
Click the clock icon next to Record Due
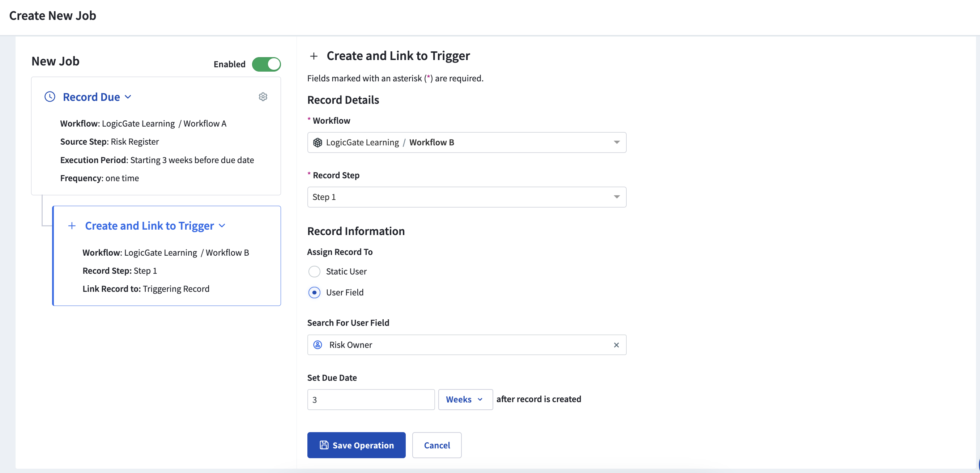coord(50,97)
